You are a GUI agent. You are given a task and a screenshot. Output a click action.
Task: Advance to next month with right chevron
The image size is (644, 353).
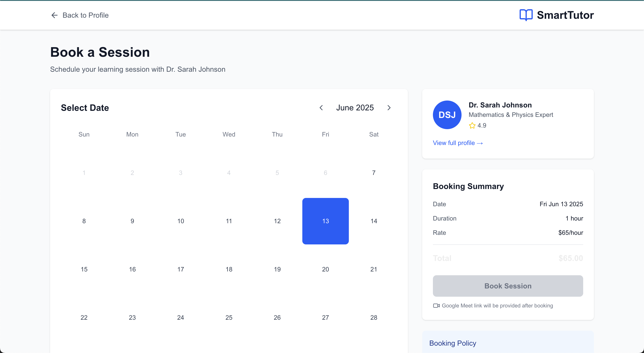click(389, 108)
